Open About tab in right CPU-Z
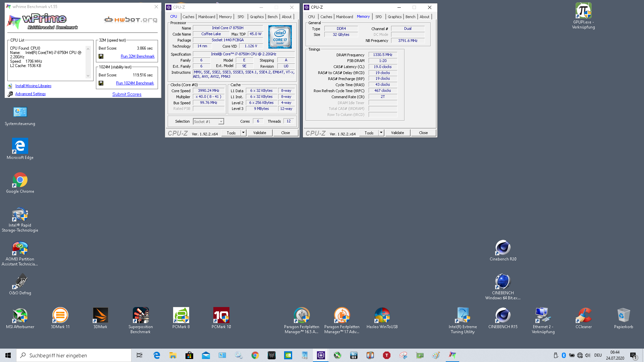Screen dimensions: 644x362 pos(425,17)
